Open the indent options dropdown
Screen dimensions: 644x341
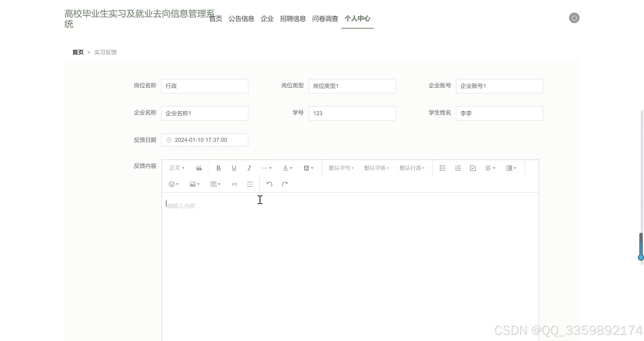click(x=511, y=168)
